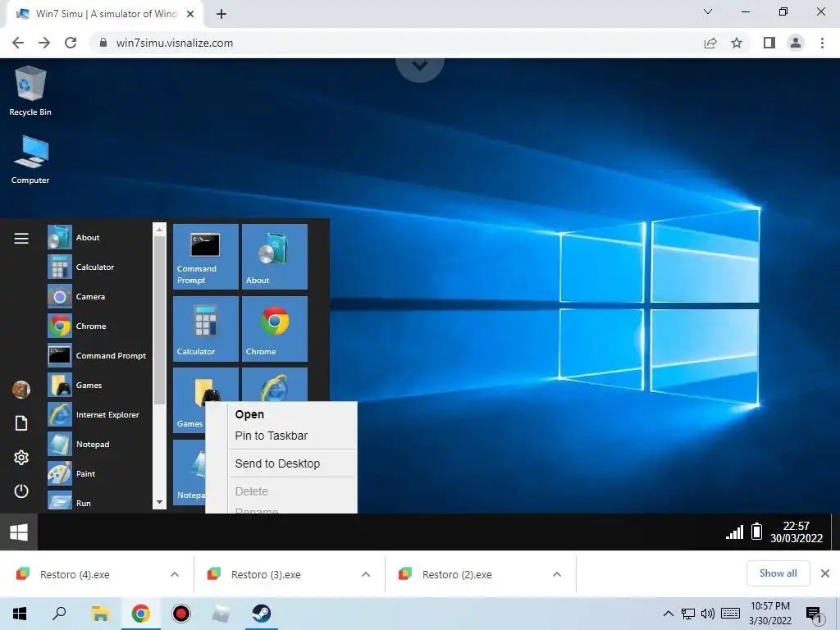This screenshot has height=630, width=840.
Task: Open Steam from host taskbar
Action: tap(262, 614)
